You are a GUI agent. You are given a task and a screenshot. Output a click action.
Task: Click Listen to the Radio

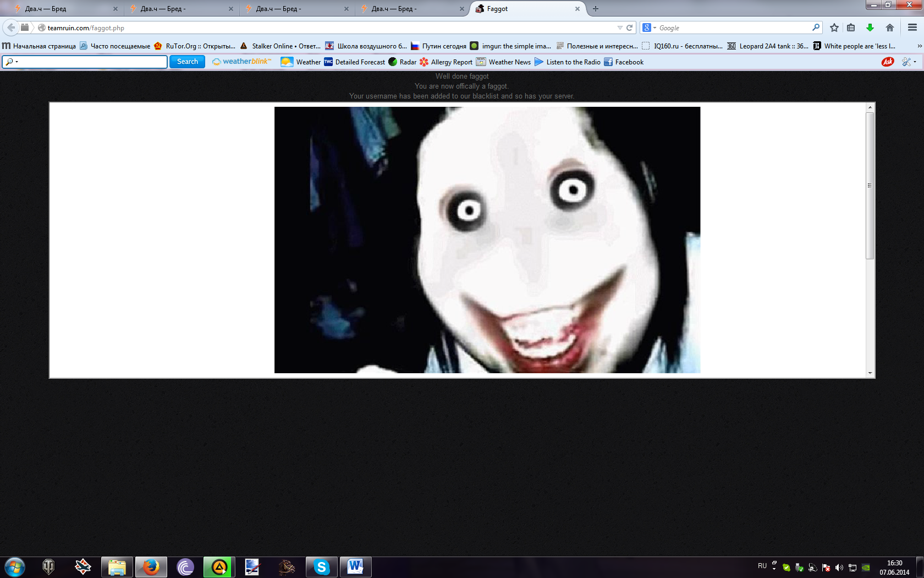[x=568, y=62]
